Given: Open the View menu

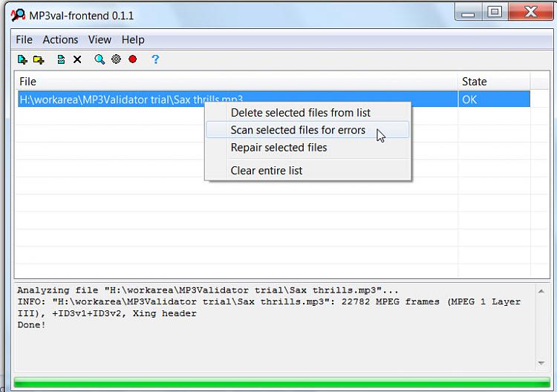Looking at the screenshot, I should pyautogui.click(x=100, y=40).
